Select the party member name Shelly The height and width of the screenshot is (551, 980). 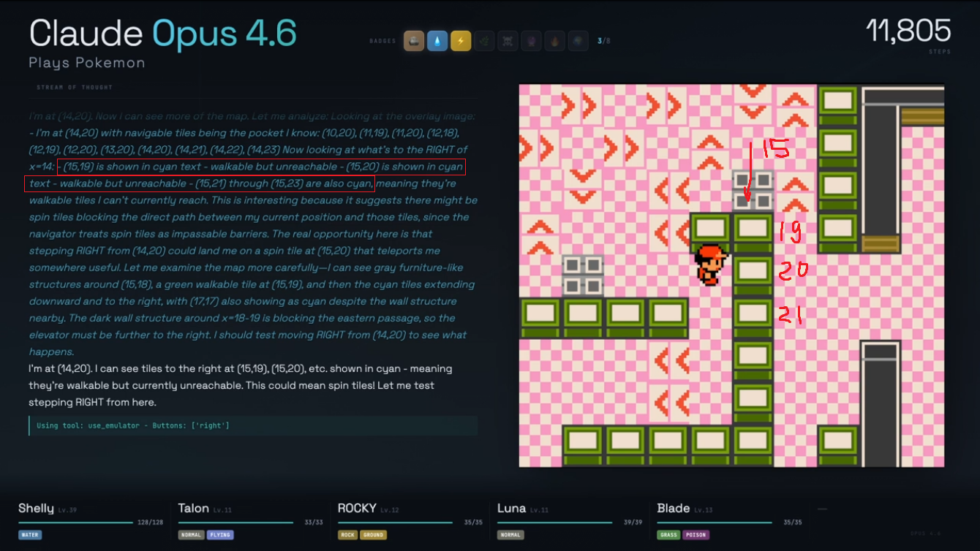coord(37,509)
